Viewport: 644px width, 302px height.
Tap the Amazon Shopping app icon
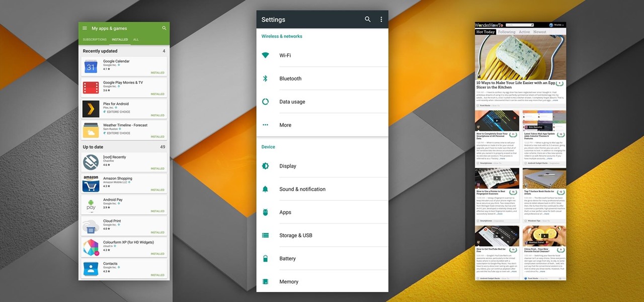click(91, 183)
